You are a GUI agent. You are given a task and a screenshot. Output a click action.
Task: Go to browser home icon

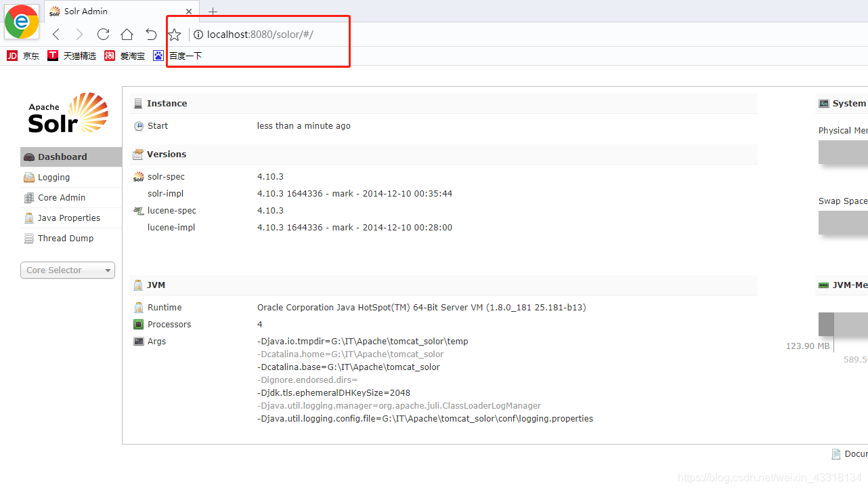pyautogui.click(x=127, y=35)
